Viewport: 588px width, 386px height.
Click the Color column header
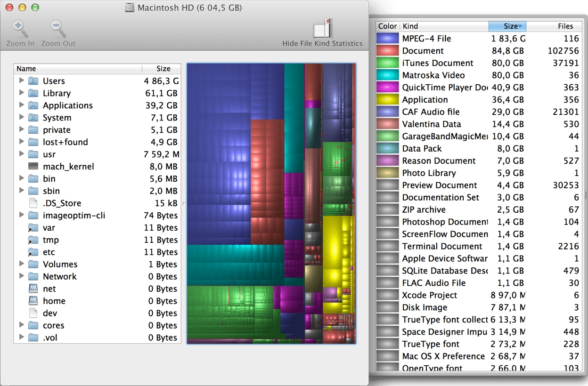388,26
